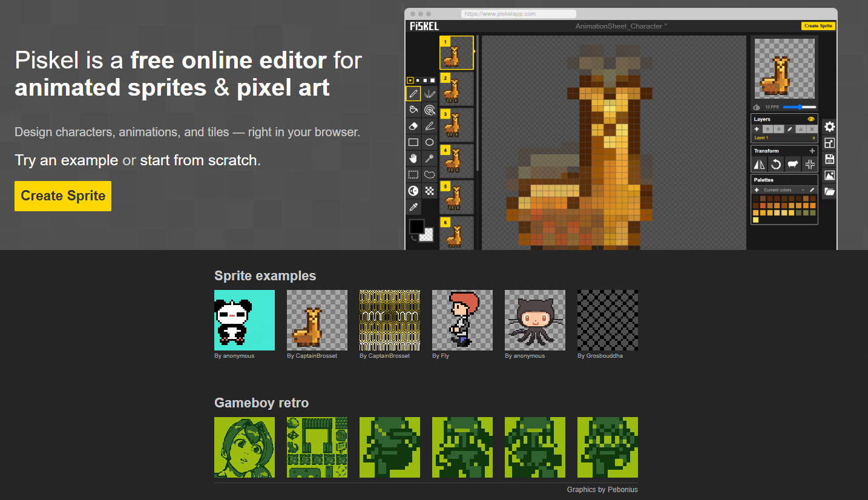Click the piskelapp.com URL bar
Image resolution: width=868 pixels, height=500 pixels.
518,13
